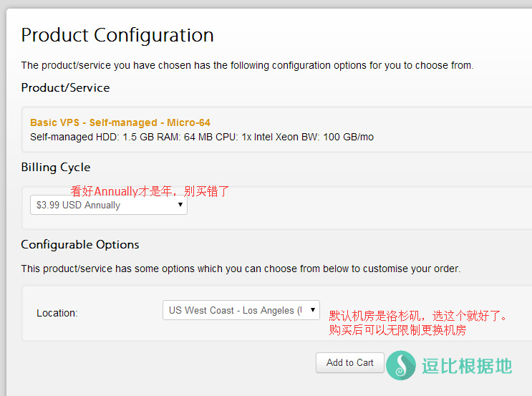The image size is (532, 396).
Task: Click the Product Configuration heading
Action: tap(117, 35)
